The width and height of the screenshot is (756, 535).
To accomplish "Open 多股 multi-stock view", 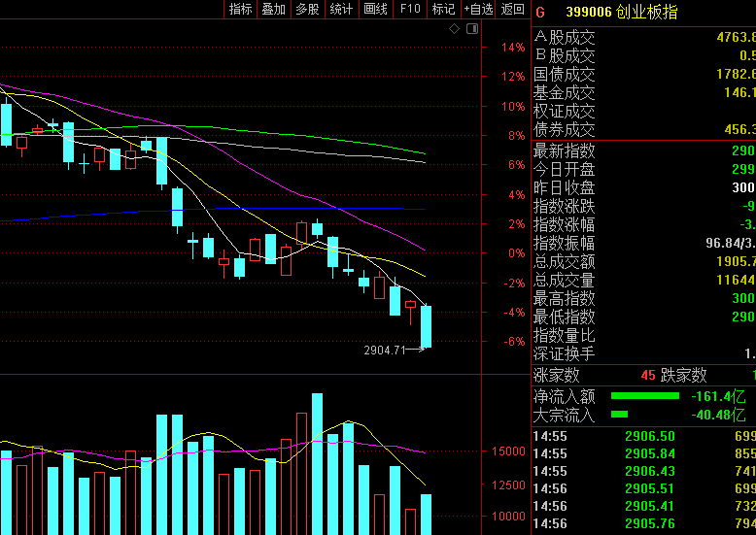I will [307, 10].
